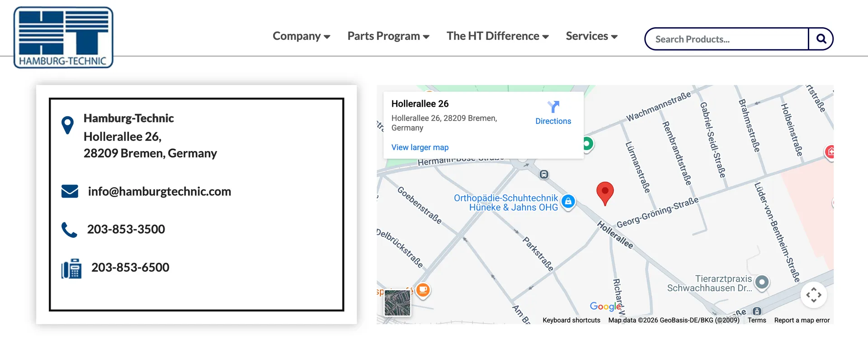Click the Directions arrow icon
The image size is (868, 354).
[553, 107]
